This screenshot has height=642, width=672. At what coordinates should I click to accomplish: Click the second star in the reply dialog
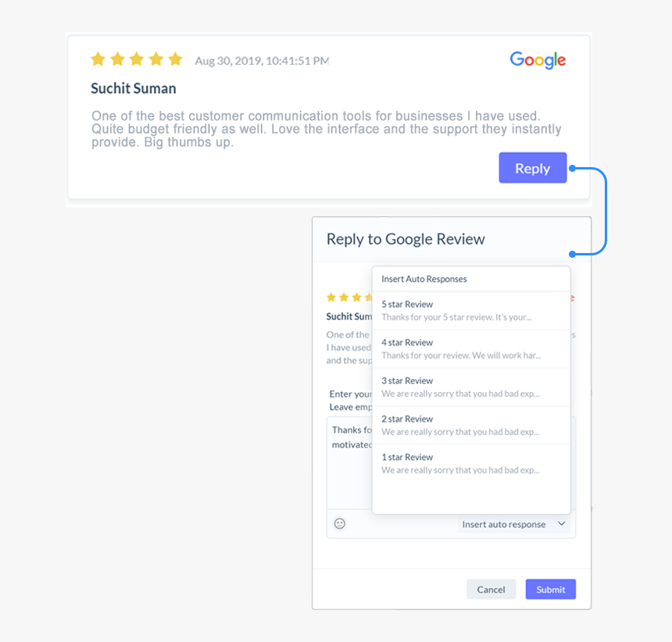pyautogui.click(x=344, y=297)
